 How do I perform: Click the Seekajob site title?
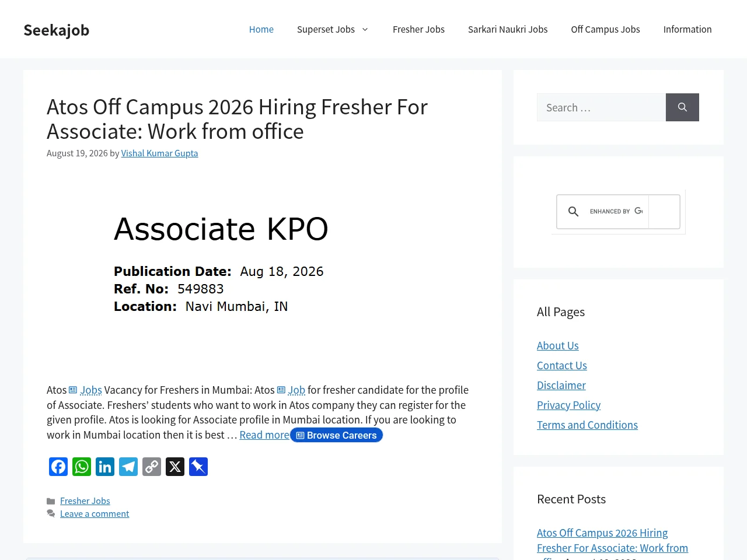click(57, 30)
